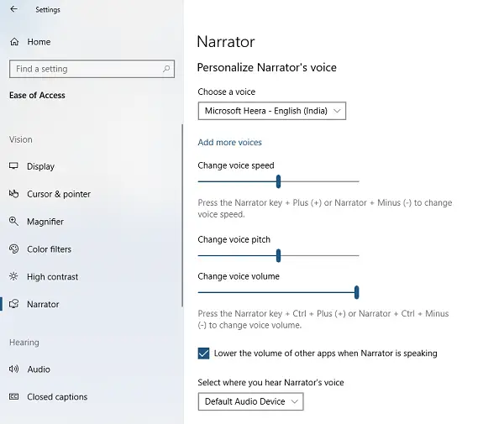504x424 pixels.
Task: Click Add more voices link
Action: point(229,143)
